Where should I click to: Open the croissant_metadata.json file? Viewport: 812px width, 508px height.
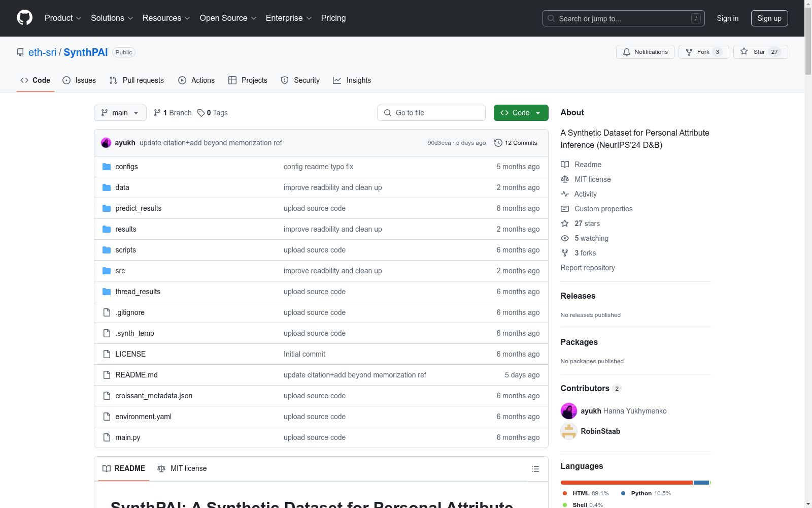click(154, 396)
